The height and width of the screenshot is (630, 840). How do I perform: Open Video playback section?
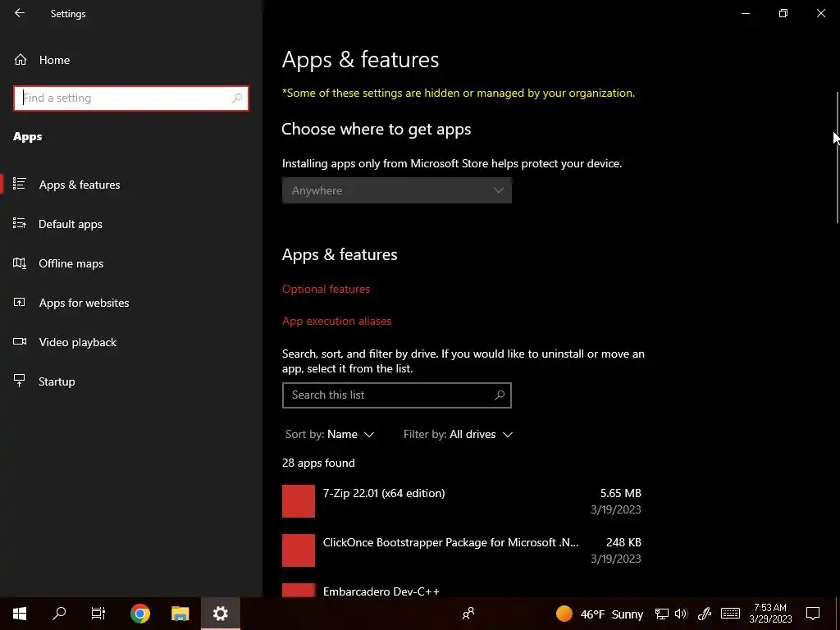[78, 342]
